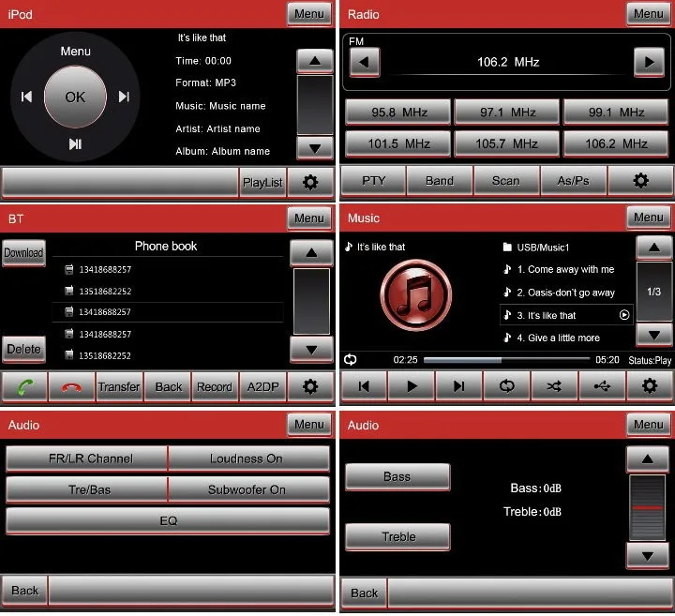Open Menu in iPod panel header
The image size is (675, 616).
[x=309, y=14]
